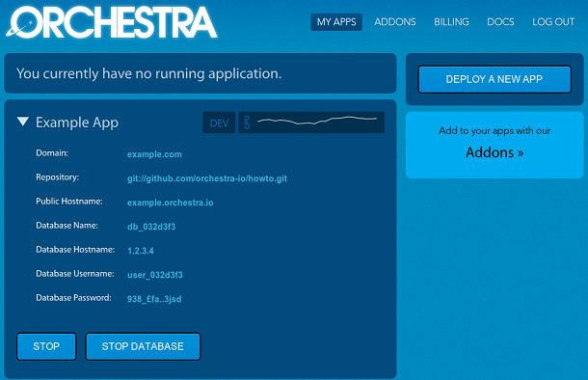Open the Addons » promo link

tap(494, 152)
